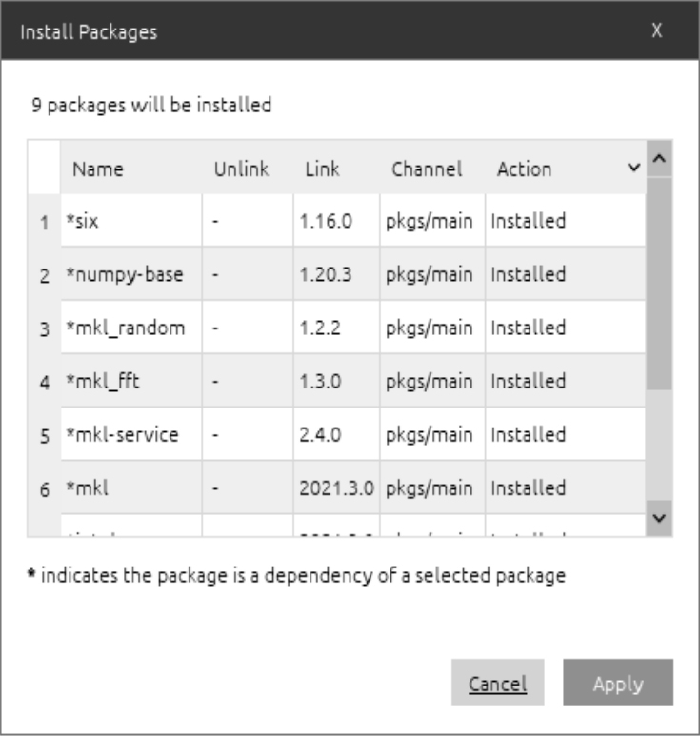
Task: Select the *numpy-base package name
Action: click(x=124, y=275)
